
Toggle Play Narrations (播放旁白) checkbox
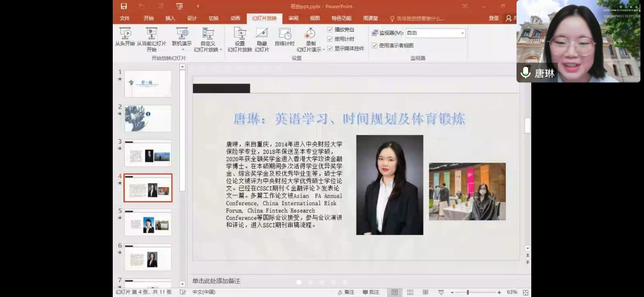coord(330,30)
